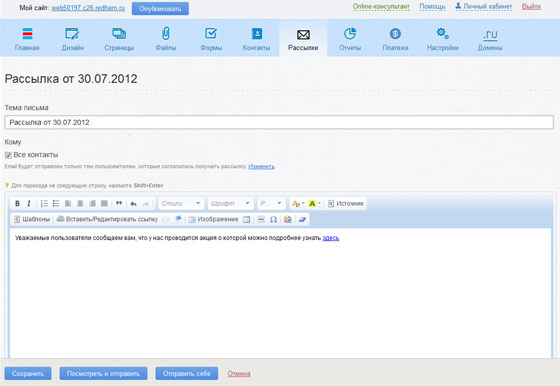The image size is (560, 386).
Task: Insert horizontal line
Action: [x=261, y=219]
